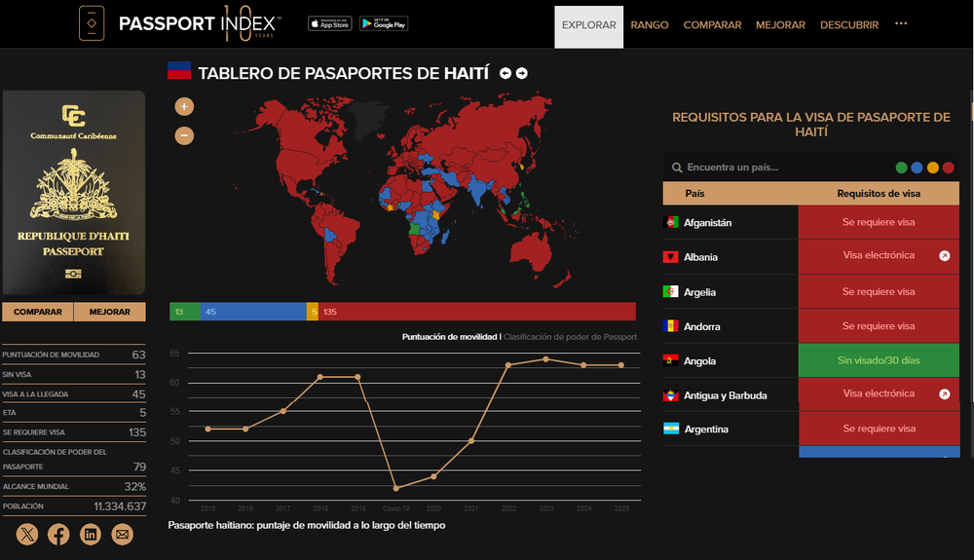974x560 pixels.
Task: Share via email envelope icon
Action: [x=123, y=534]
